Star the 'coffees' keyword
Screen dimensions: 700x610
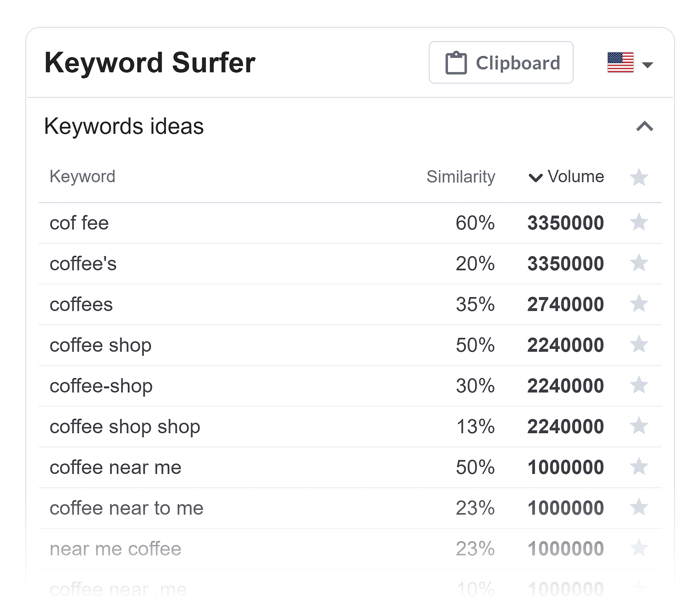tap(639, 303)
